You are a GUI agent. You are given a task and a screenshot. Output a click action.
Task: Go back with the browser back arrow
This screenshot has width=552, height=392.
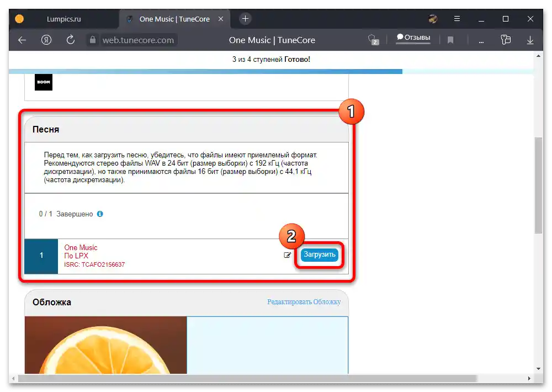22,40
